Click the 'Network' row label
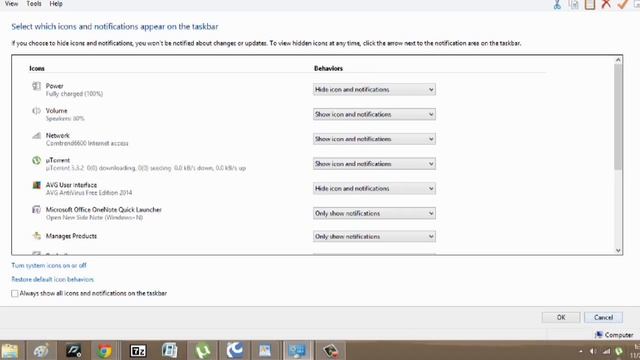This screenshot has height=360, width=640. click(58, 135)
